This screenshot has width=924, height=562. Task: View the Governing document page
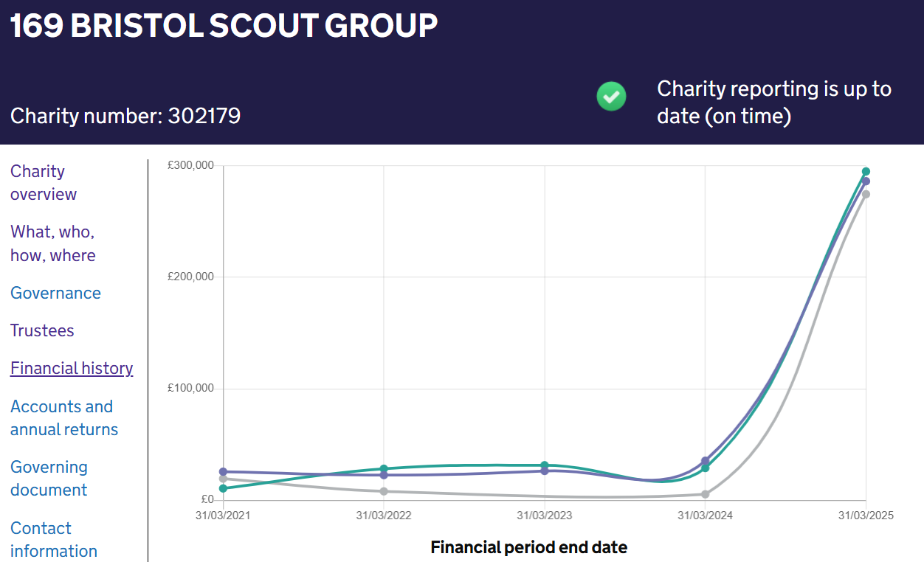49,478
